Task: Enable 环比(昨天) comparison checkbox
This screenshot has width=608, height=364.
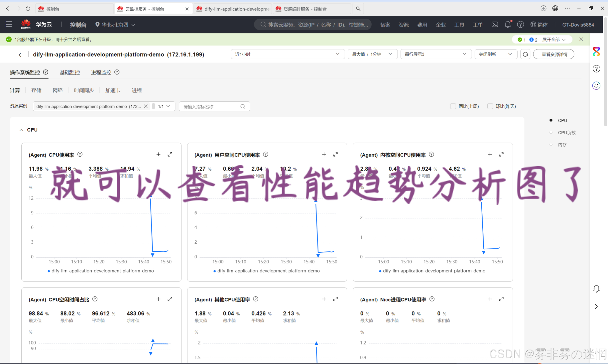Action: point(490,106)
